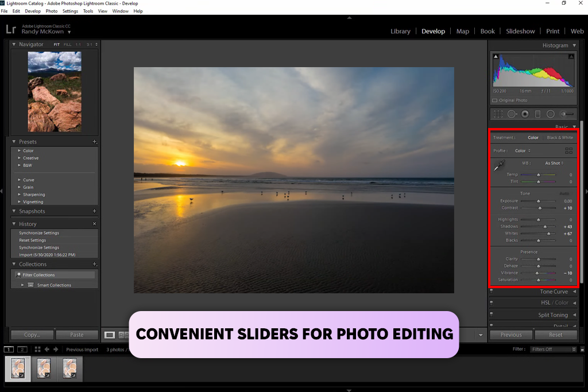Create a new snapshot with plus icon
588x392 pixels.
point(95,211)
